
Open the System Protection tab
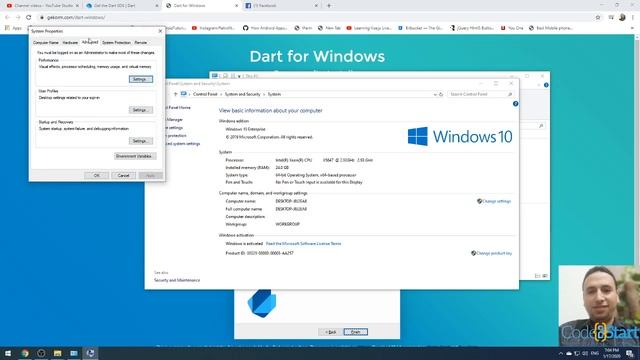(116, 42)
